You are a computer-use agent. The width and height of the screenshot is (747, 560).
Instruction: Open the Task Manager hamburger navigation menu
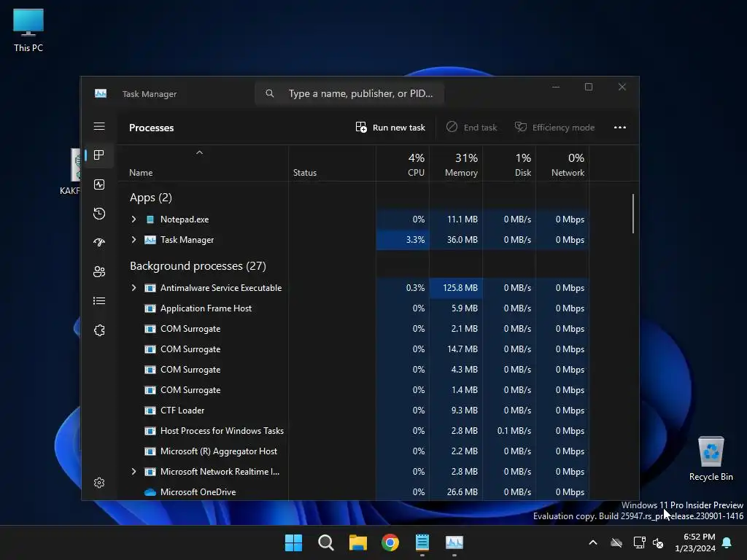click(99, 126)
